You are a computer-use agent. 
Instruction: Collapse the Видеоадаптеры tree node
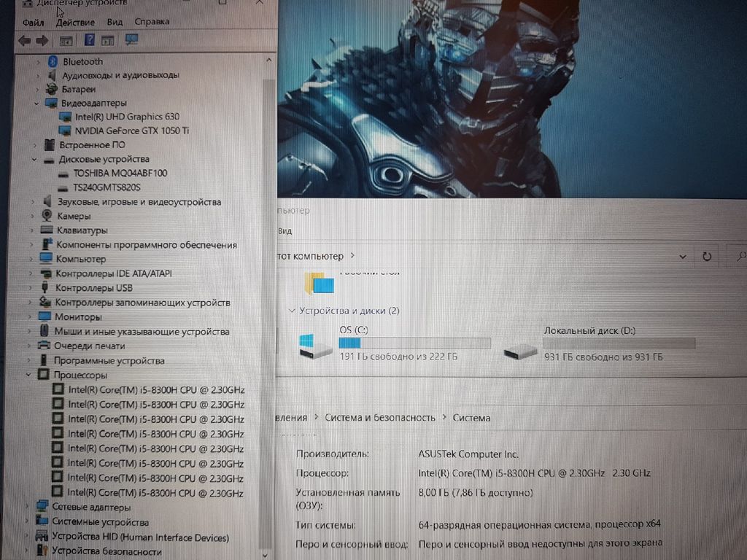(x=36, y=104)
